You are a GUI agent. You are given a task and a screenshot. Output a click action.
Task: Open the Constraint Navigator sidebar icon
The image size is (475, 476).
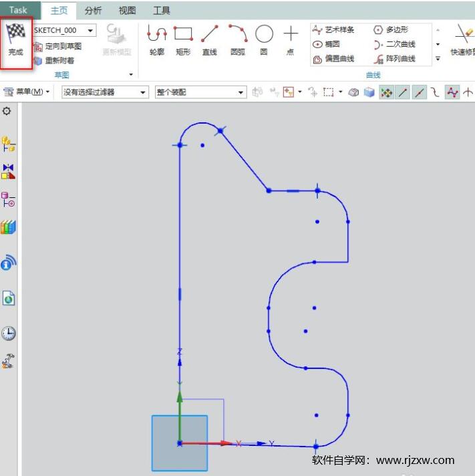coord(8,172)
